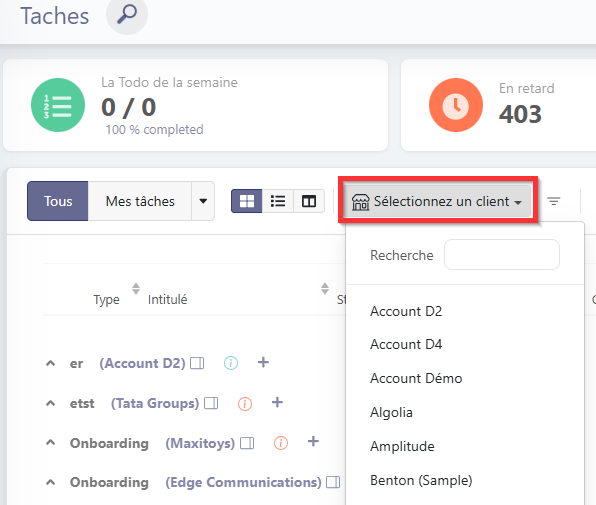Choose Algolia from the client list
Image resolution: width=596 pixels, height=505 pixels.
[x=392, y=412]
